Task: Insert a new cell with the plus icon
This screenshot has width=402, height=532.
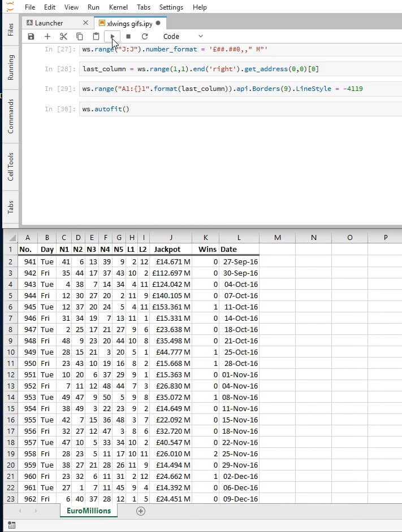Action: (x=47, y=36)
